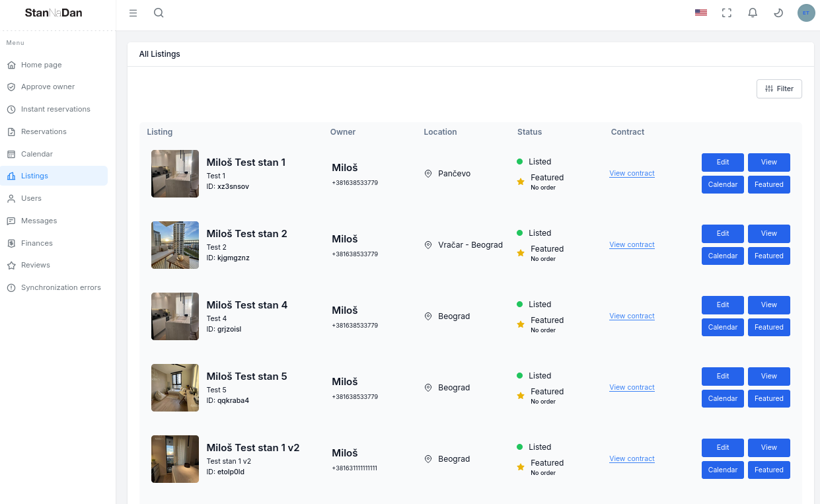This screenshot has height=504, width=820.
Task: Click Miloš Test stan 4 thumbnail photo
Action: [175, 316]
